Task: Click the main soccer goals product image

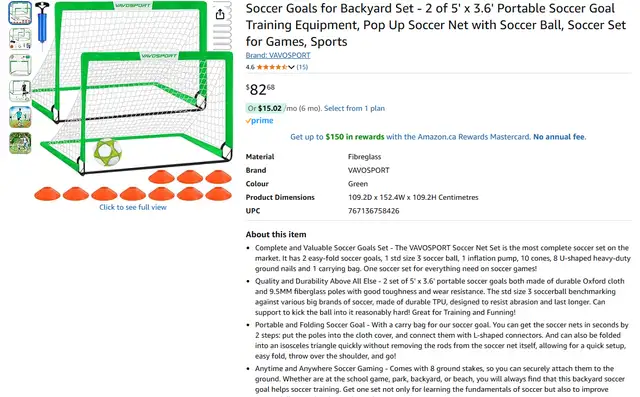Action: 133,101
